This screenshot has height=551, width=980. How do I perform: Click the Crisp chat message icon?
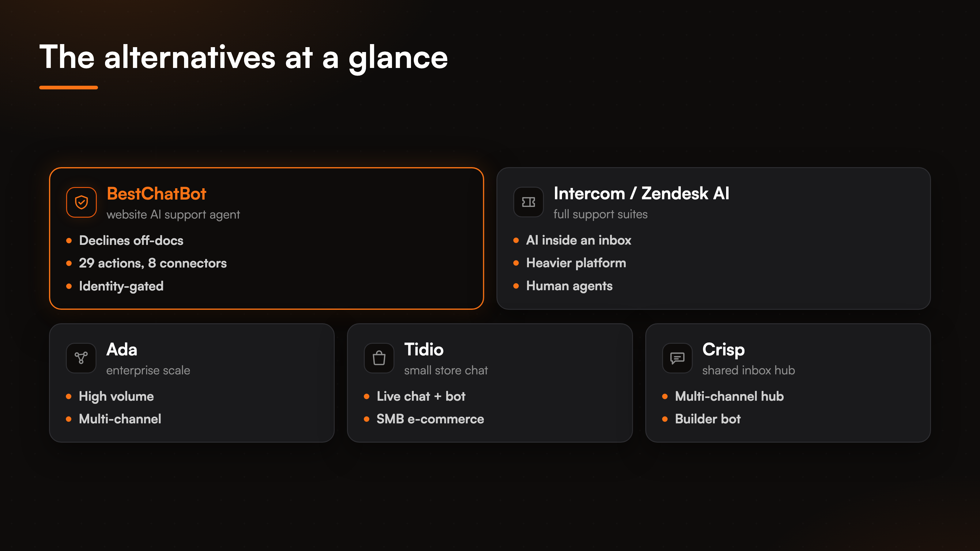click(x=677, y=358)
